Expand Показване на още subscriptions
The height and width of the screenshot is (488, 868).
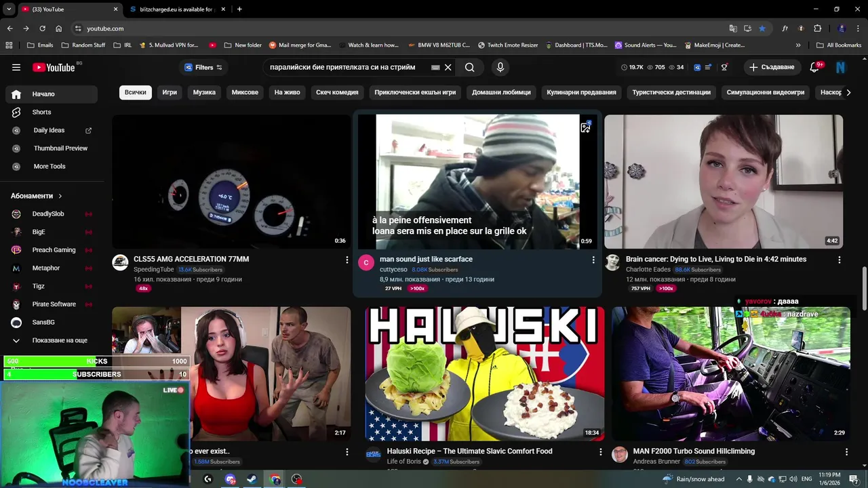click(x=51, y=340)
